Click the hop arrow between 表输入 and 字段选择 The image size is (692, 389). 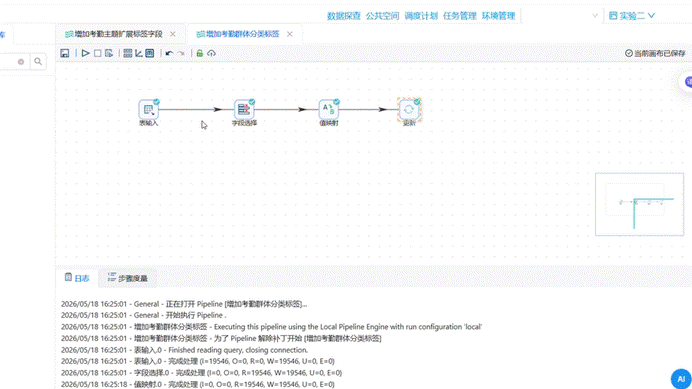196,110
